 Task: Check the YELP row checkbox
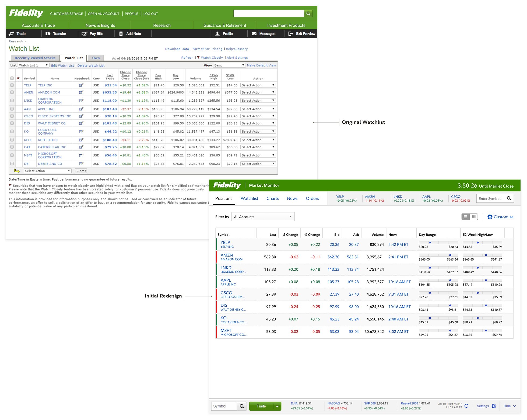tap(12, 85)
